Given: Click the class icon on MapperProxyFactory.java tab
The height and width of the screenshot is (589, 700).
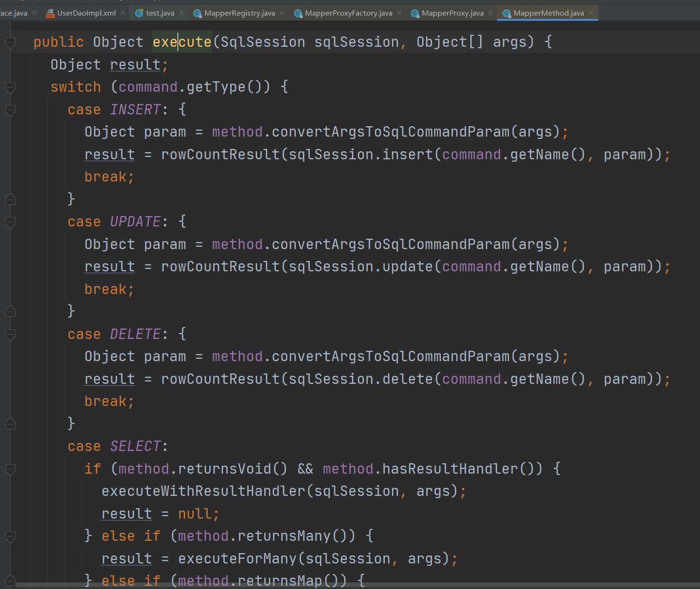Looking at the screenshot, I should pos(298,13).
